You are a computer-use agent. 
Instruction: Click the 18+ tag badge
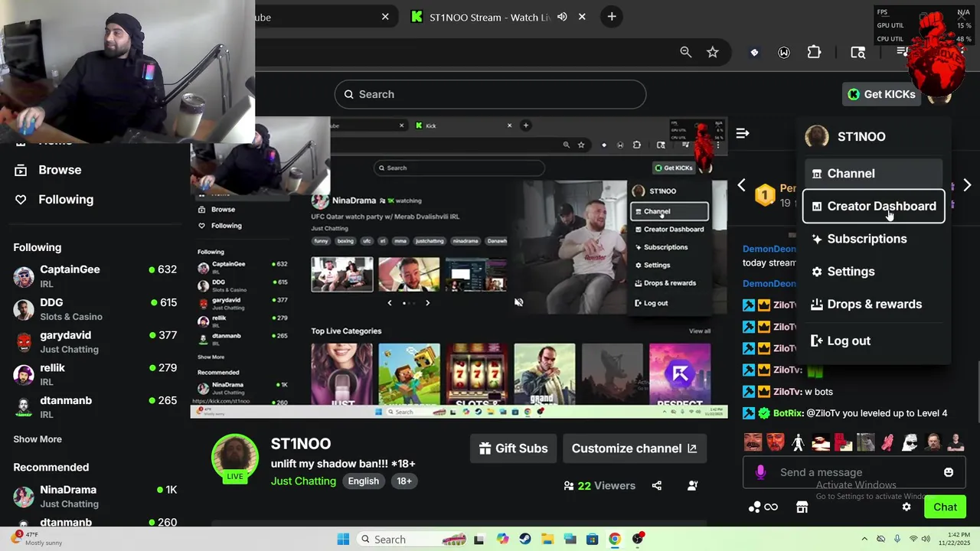[404, 481]
